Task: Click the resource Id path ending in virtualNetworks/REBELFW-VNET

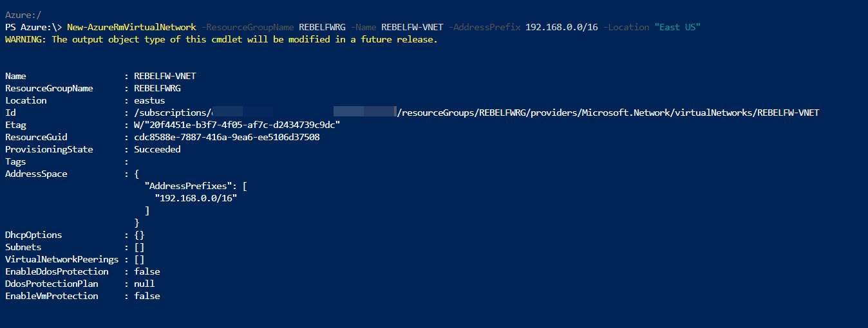Action: point(476,113)
